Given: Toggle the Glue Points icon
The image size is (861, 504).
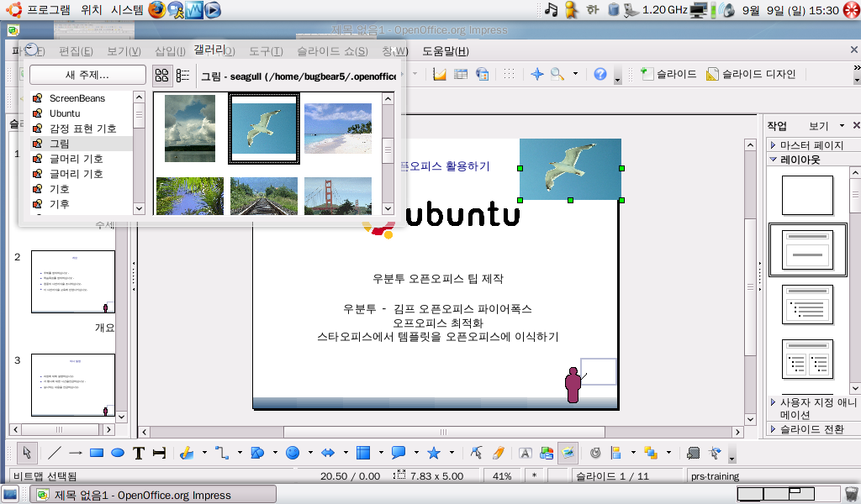Looking at the screenshot, I should tap(498, 453).
